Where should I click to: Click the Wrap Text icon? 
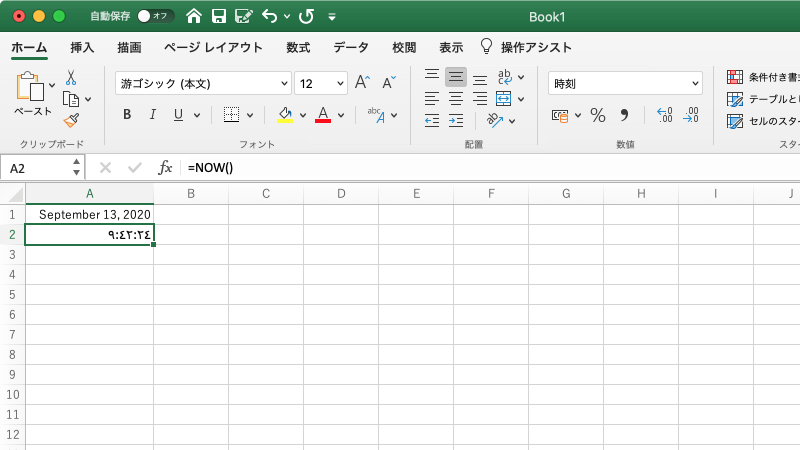[505, 77]
